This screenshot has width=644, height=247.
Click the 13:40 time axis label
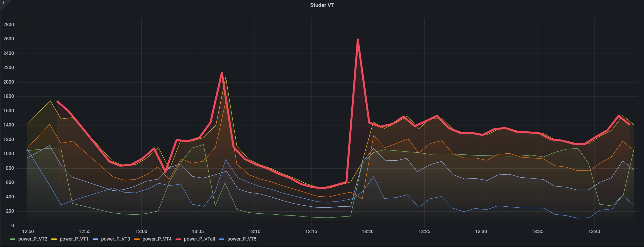pos(594,231)
